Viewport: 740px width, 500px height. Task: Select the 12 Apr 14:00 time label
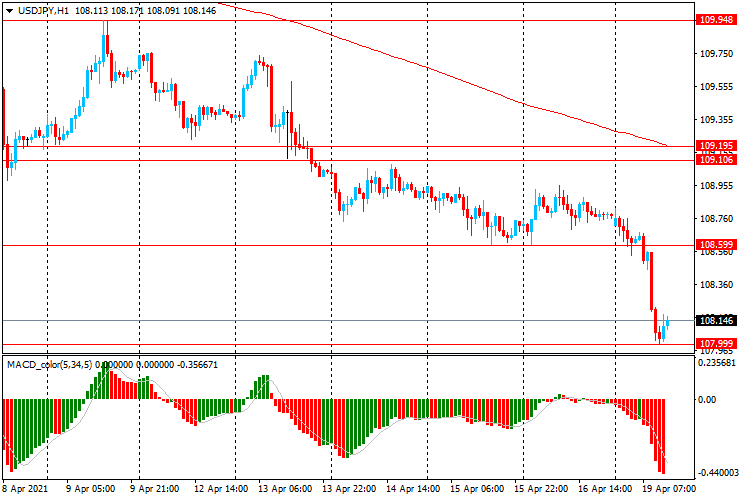click(x=221, y=489)
